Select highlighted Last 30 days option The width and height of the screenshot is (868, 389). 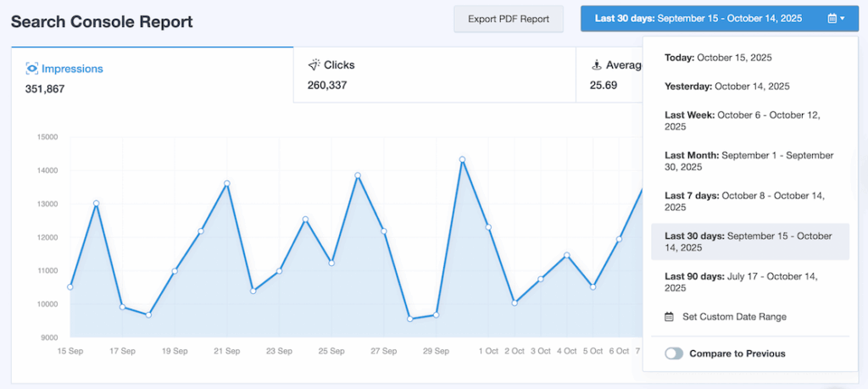[x=749, y=242]
